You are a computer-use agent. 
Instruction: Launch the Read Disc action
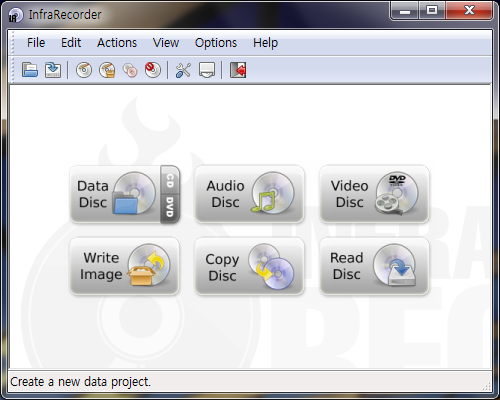pyautogui.click(x=374, y=266)
